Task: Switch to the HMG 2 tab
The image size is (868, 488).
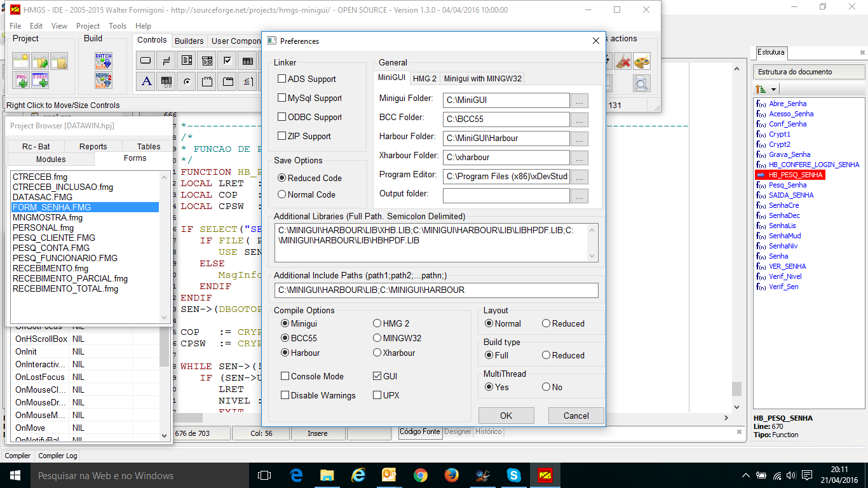Action: (424, 79)
